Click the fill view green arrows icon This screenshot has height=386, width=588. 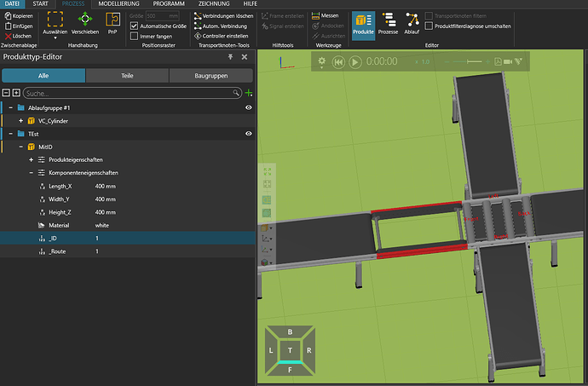[267, 172]
